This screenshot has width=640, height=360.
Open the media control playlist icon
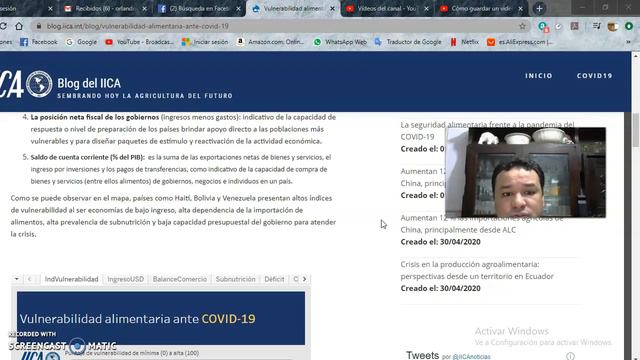[596, 26]
